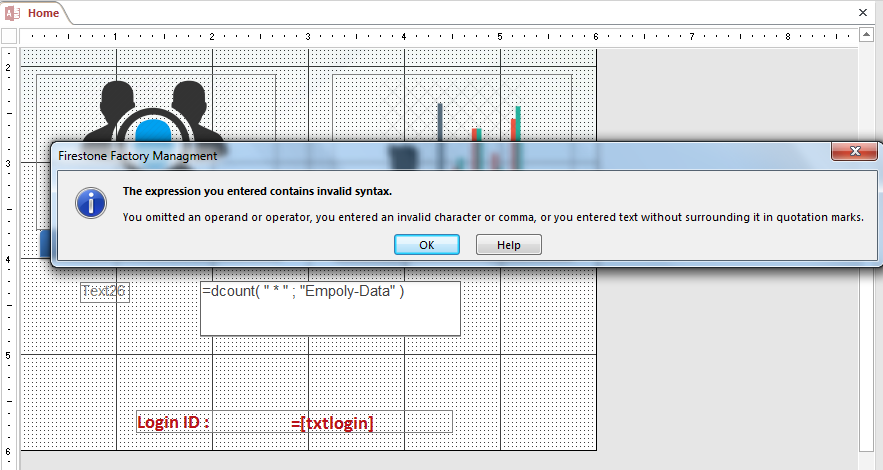Click the Access form icon on Home tab

[12, 13]
